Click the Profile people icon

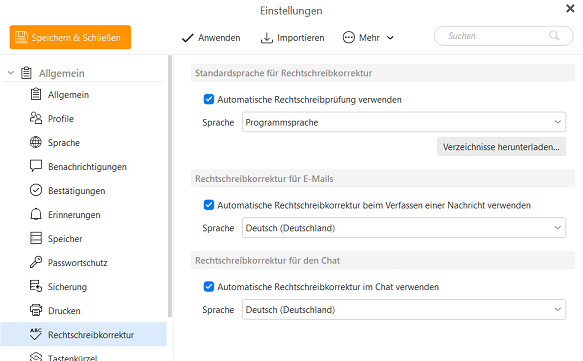(36, 118)
